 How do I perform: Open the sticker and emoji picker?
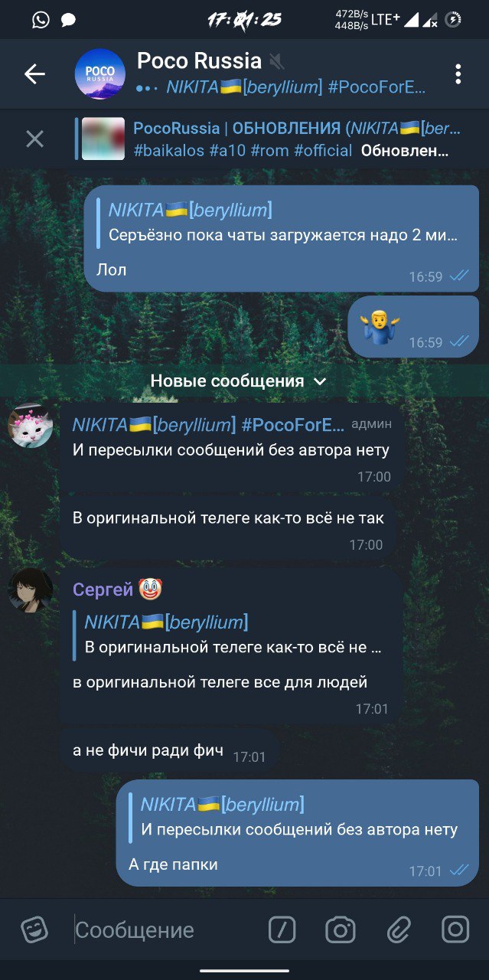pyautogui.click(x=34, y=930)
